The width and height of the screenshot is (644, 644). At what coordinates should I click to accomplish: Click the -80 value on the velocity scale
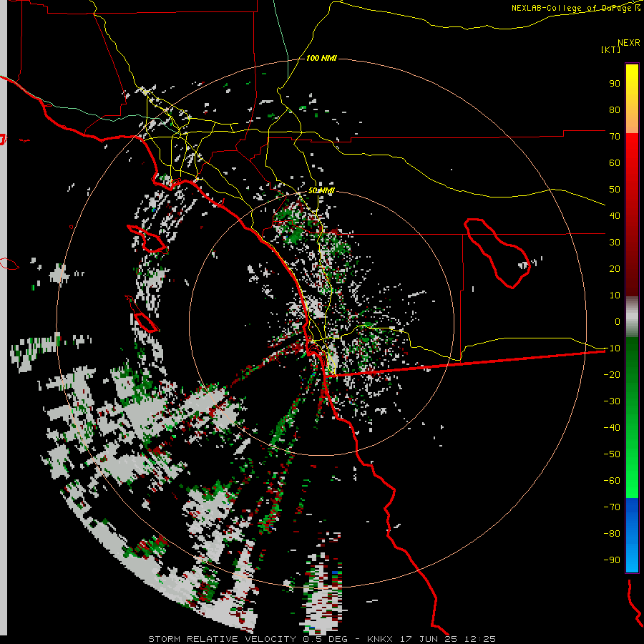point(612,534)
